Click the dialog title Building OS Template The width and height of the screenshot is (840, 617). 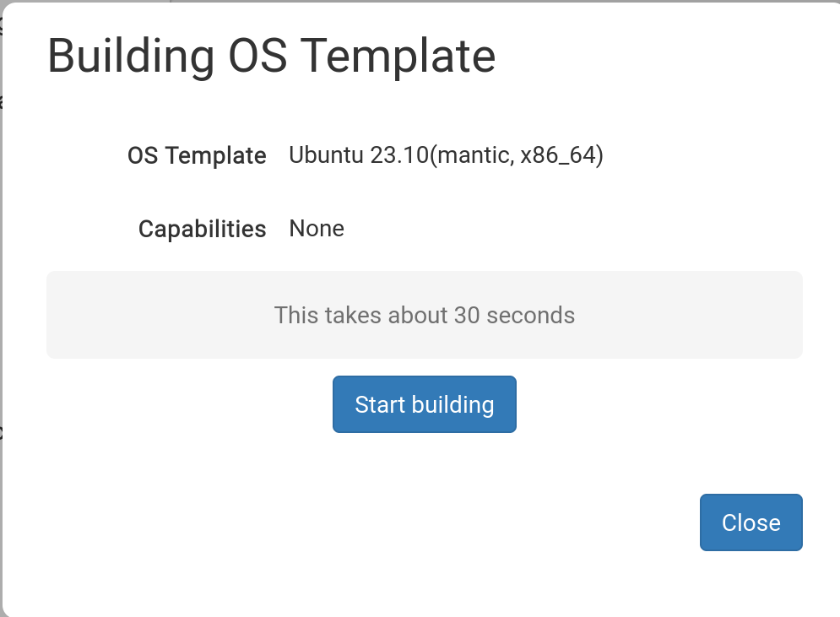click(x=272, y=56)
